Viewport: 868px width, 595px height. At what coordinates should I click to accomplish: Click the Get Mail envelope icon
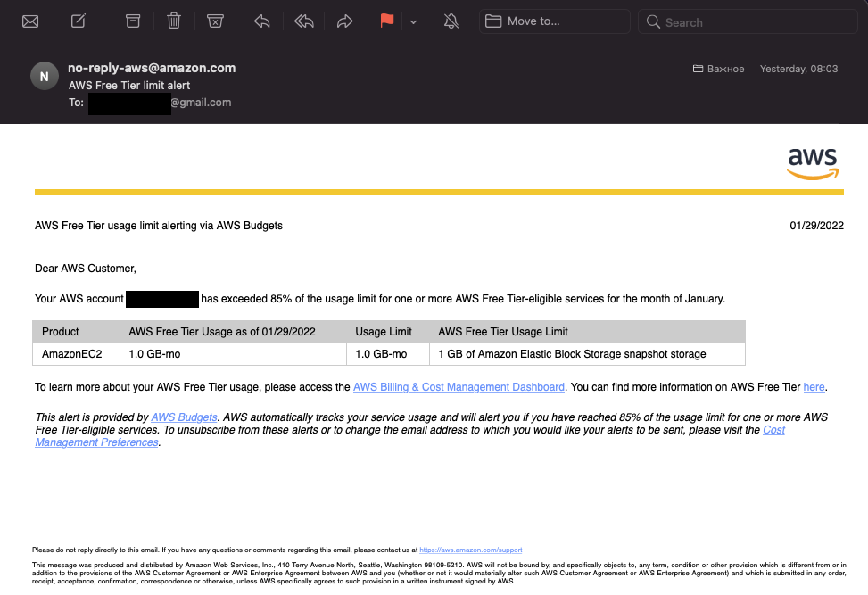[x=30, y=21]
